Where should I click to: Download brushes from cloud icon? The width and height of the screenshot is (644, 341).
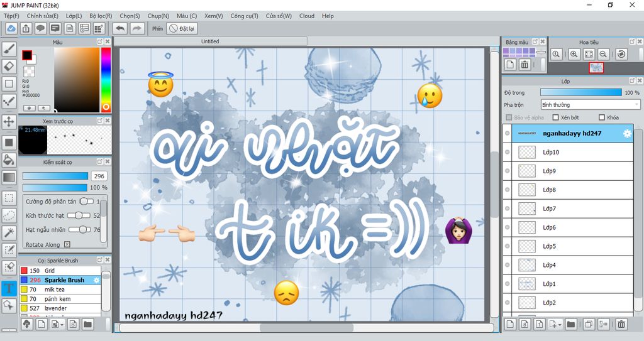click(x=26, y=324)
